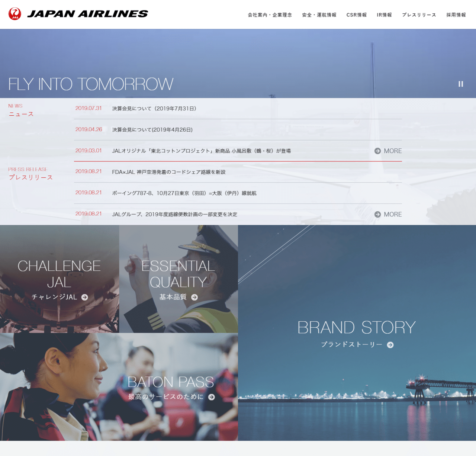Image resolution: width=476 pixels, height=456 pixels.
Task: Click arrow icon beside 基本品質
Action: point(194,297)
